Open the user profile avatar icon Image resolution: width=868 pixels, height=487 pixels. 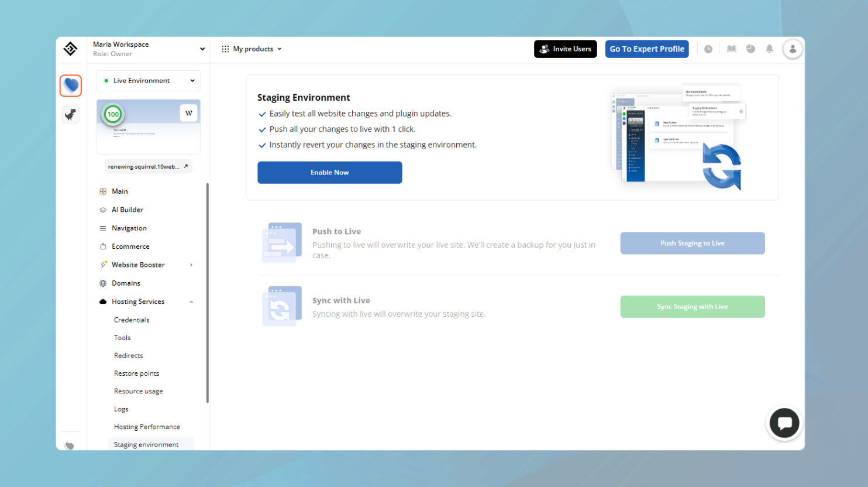[793, 49]
